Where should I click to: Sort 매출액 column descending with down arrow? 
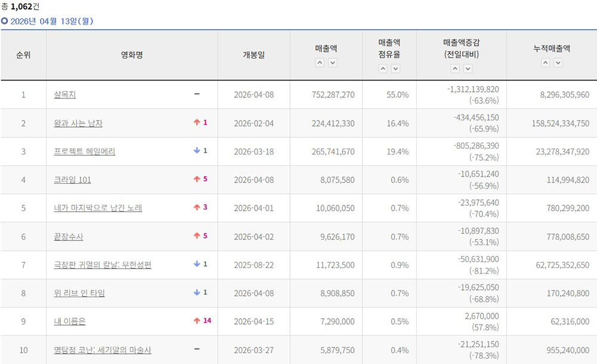click(333, 63)
